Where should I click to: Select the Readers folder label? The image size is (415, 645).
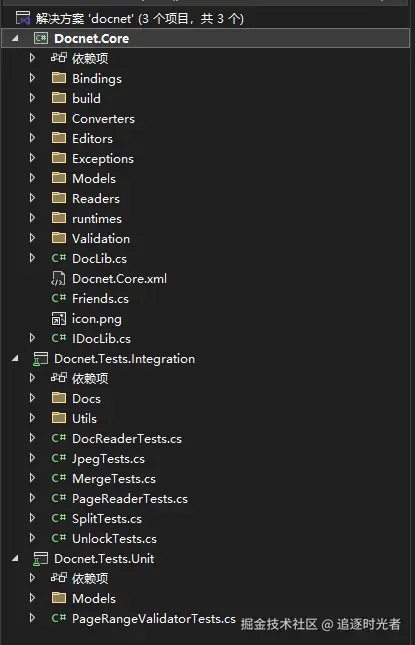[x=96, y=198]
